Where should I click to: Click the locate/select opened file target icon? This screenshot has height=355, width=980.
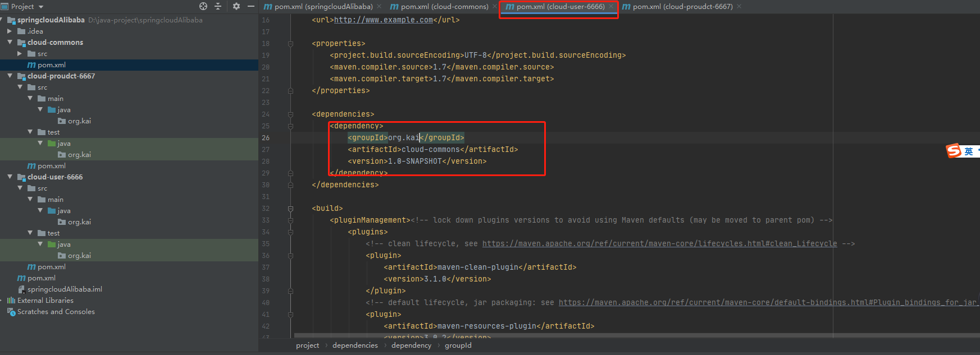click(203, 6)
